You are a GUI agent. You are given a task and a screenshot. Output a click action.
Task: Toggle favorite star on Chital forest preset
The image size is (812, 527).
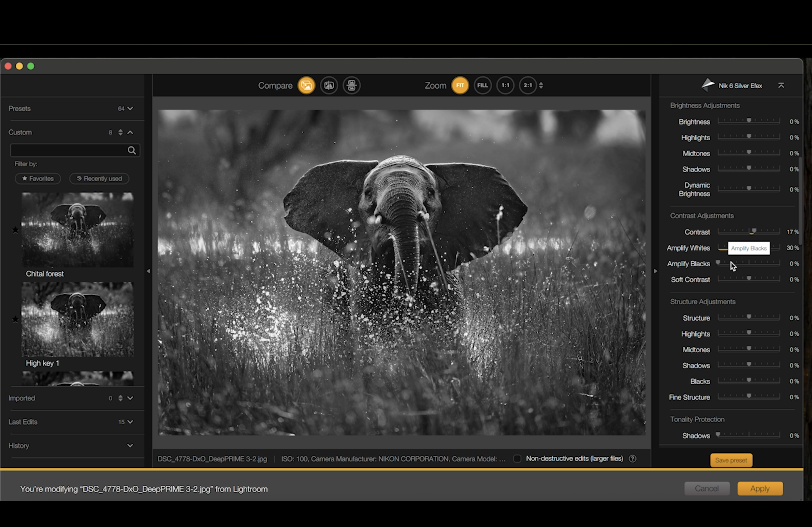click(15, 230)
